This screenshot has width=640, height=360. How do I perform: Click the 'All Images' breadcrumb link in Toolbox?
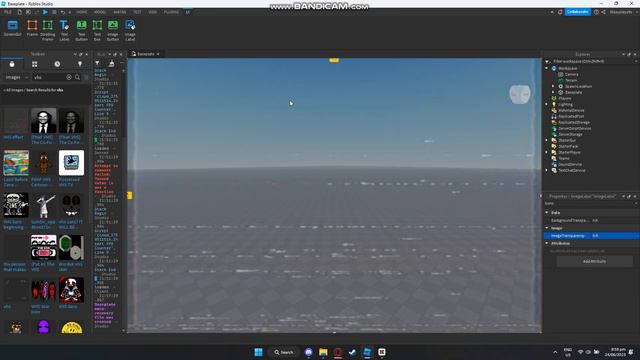coord(14,90)
